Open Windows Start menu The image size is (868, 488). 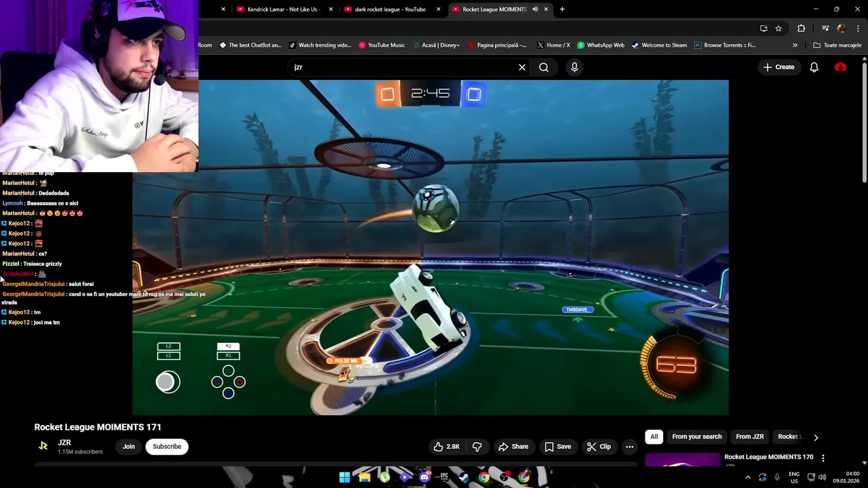[x=344, y=477]
